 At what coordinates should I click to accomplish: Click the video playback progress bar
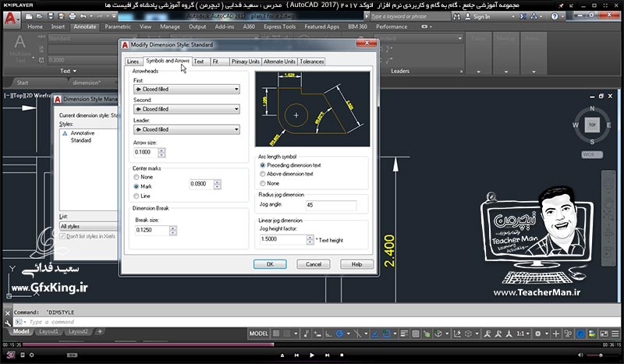tap(311, 345)
